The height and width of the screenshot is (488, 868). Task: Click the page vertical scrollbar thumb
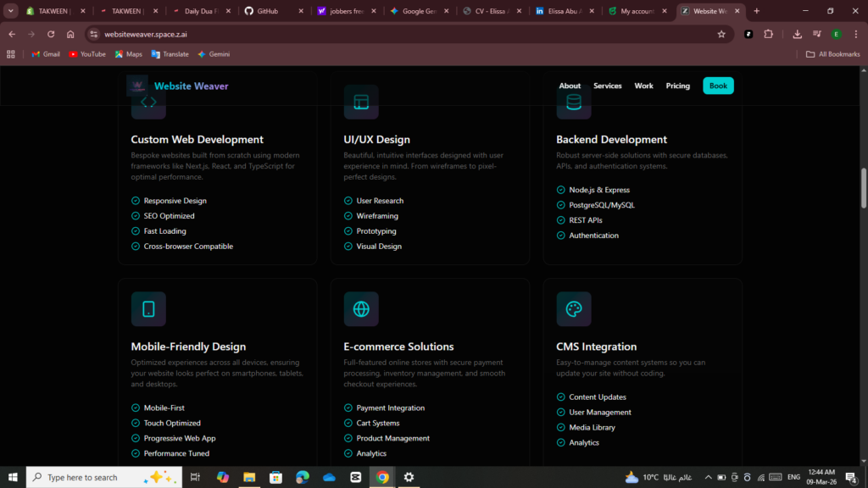coord(864,188)
